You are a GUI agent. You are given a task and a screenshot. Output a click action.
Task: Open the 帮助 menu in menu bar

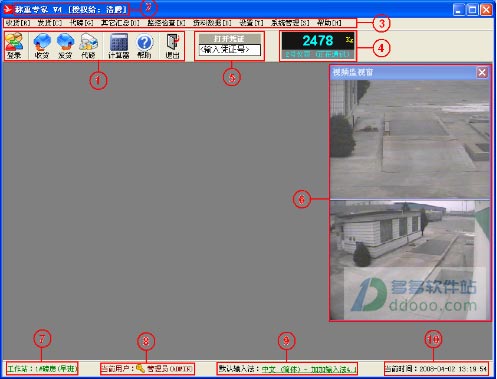pyautogui.click(x=329, y=23)
